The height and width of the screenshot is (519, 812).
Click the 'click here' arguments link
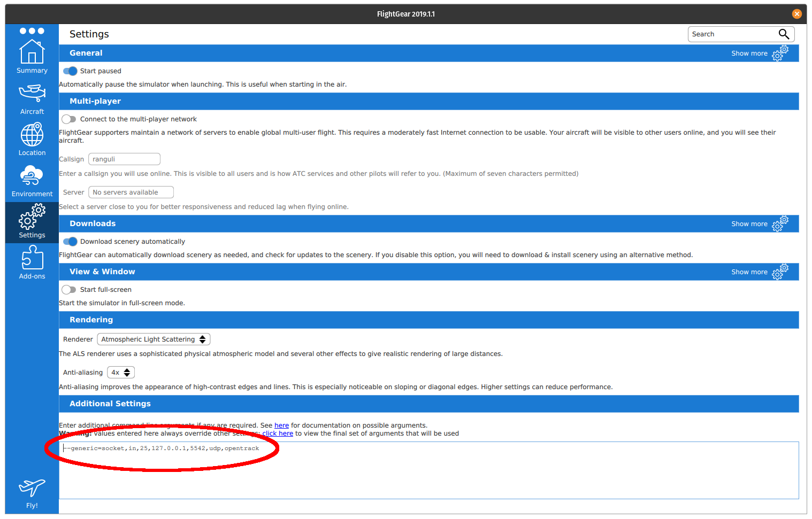pyautogui.click(x=278, y=433)
